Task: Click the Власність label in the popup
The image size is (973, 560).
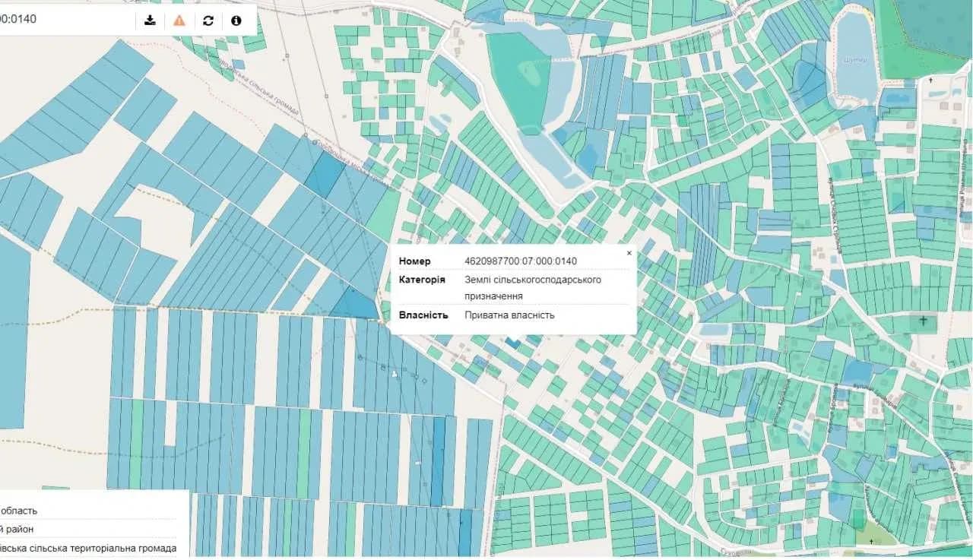Action: 423,315
